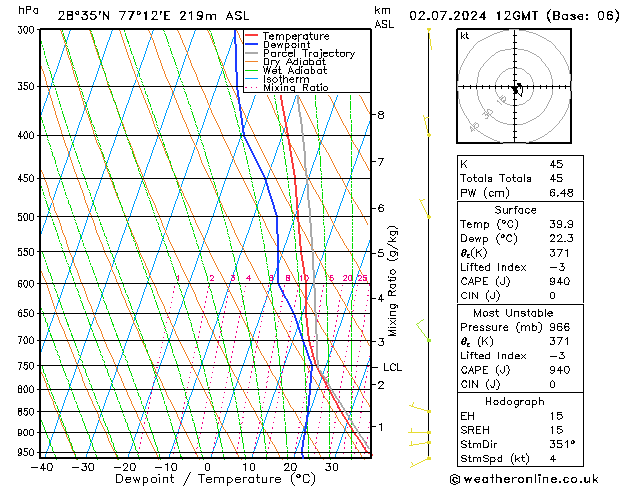The width and height of the screenshot is (629, 486).
Task: Click the PW (cm) value 6.48
Action: [561, 192]
